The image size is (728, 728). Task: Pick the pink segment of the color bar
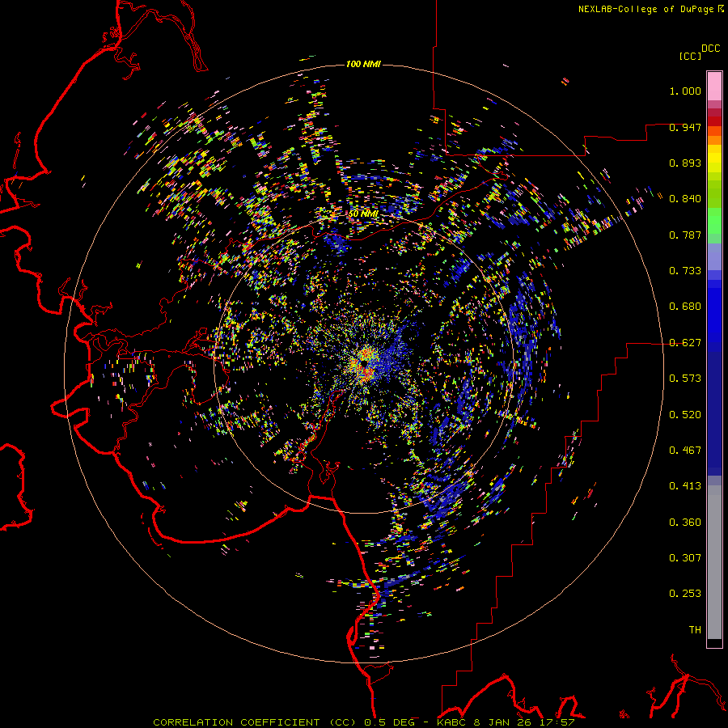[x=714, y=87]
